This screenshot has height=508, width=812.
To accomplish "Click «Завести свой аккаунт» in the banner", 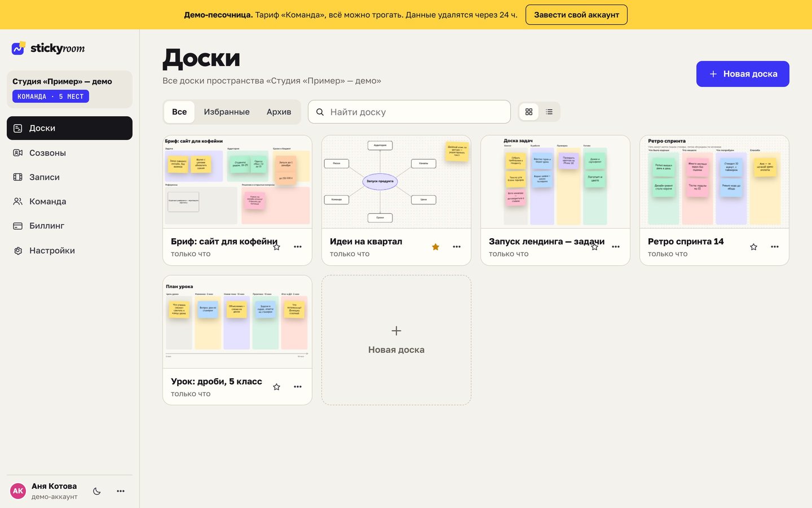I will 576,15.
